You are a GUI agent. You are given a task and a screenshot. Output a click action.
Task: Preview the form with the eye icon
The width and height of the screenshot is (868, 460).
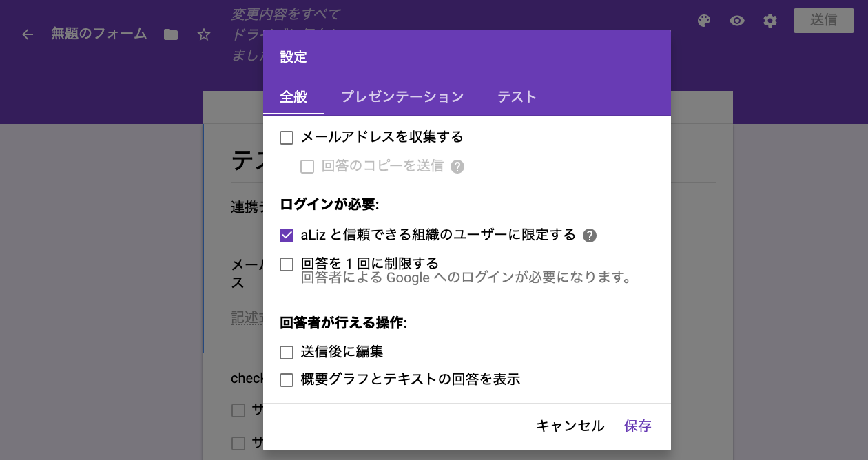(736, 21)
